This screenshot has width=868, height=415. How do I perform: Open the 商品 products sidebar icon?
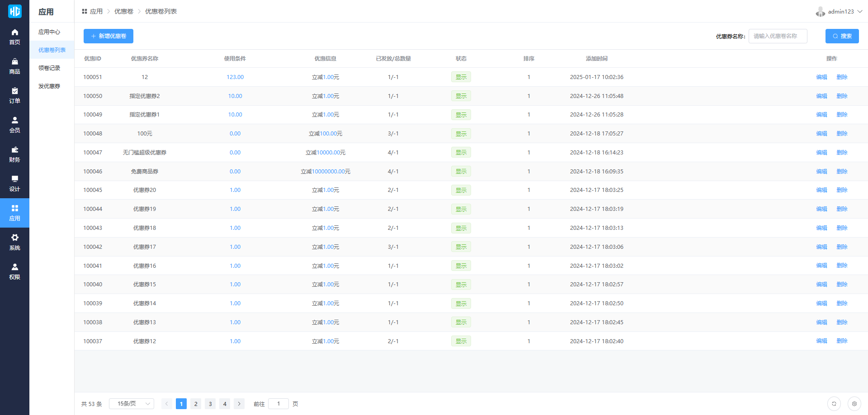point(14,66)
